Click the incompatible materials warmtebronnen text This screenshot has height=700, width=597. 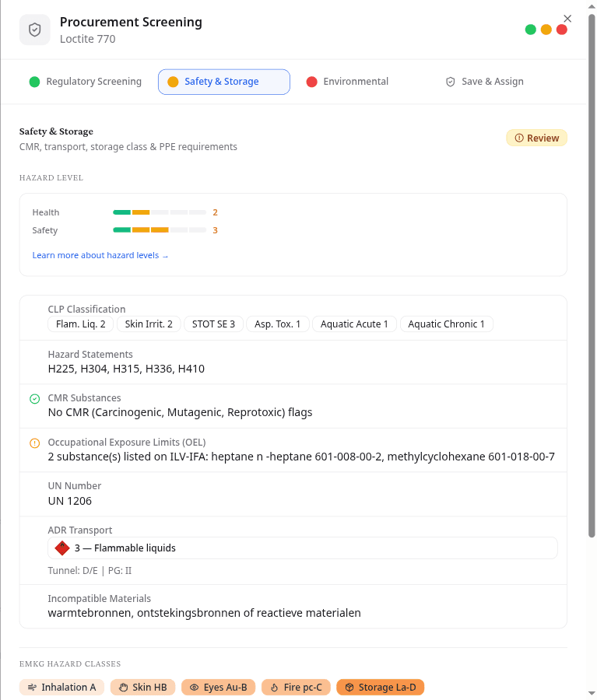click(x=204, y=613)
